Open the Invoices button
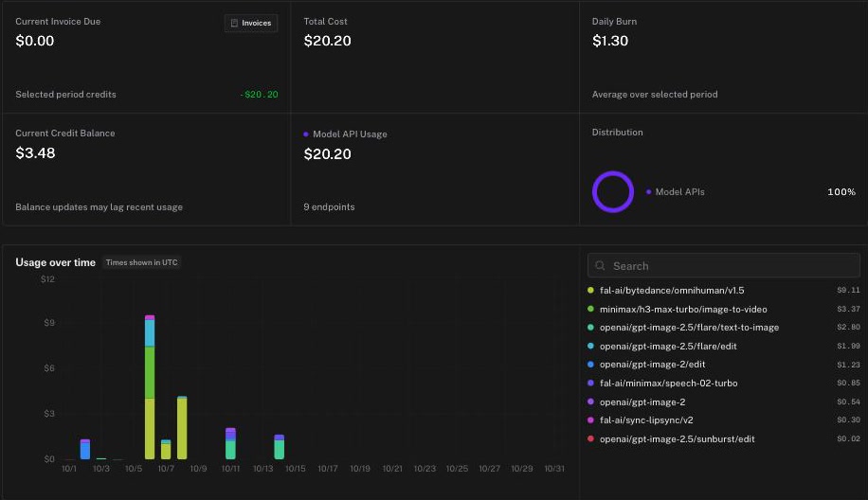Image resolution: width=868 pixels, height=500 pixels. click(251, 24)
